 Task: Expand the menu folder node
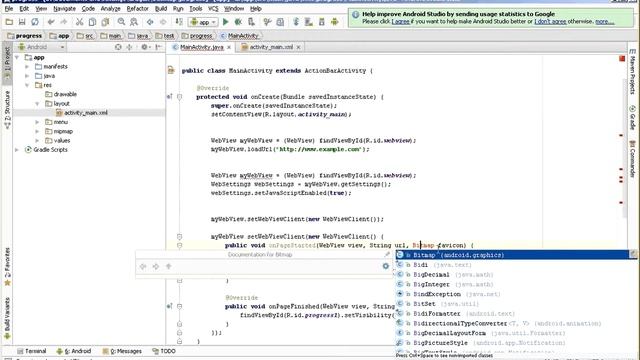(37, 122)
